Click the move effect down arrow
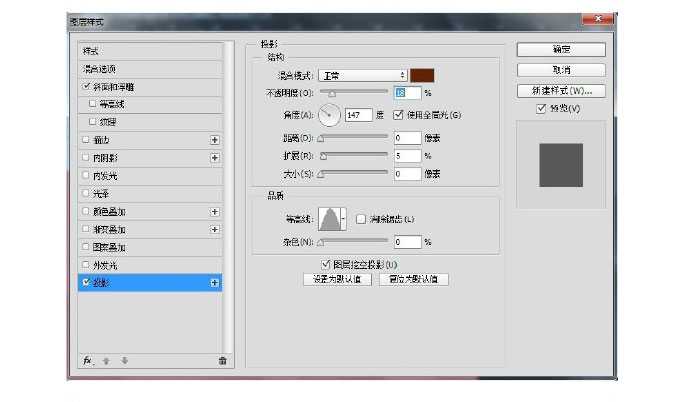 click(x=124, y=361)
